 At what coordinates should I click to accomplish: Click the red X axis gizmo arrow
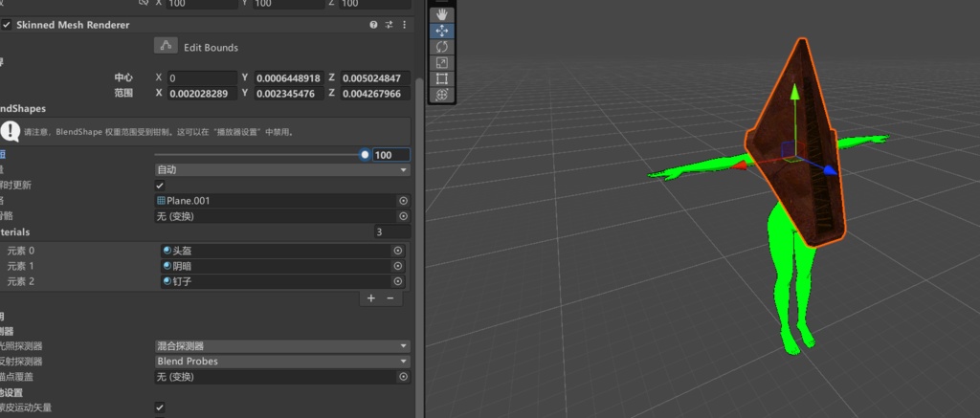(740, 165)
